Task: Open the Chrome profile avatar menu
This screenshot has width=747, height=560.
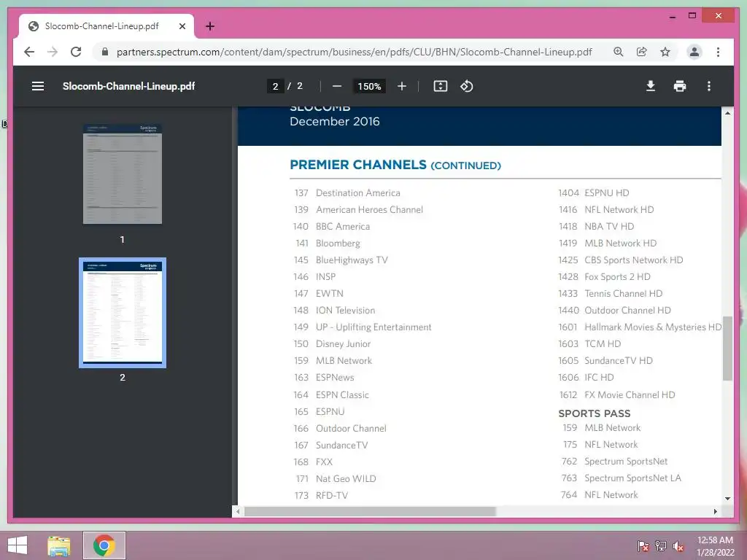Action: click(694, 52)
